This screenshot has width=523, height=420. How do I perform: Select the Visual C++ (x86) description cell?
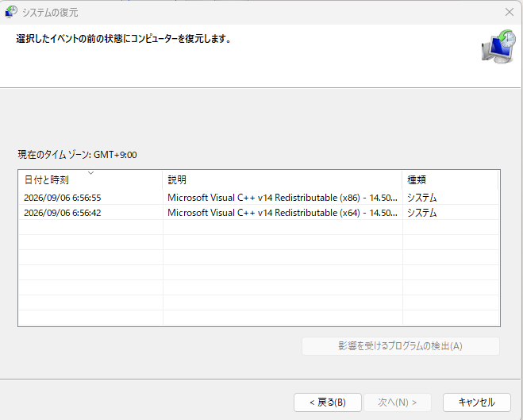283,198
